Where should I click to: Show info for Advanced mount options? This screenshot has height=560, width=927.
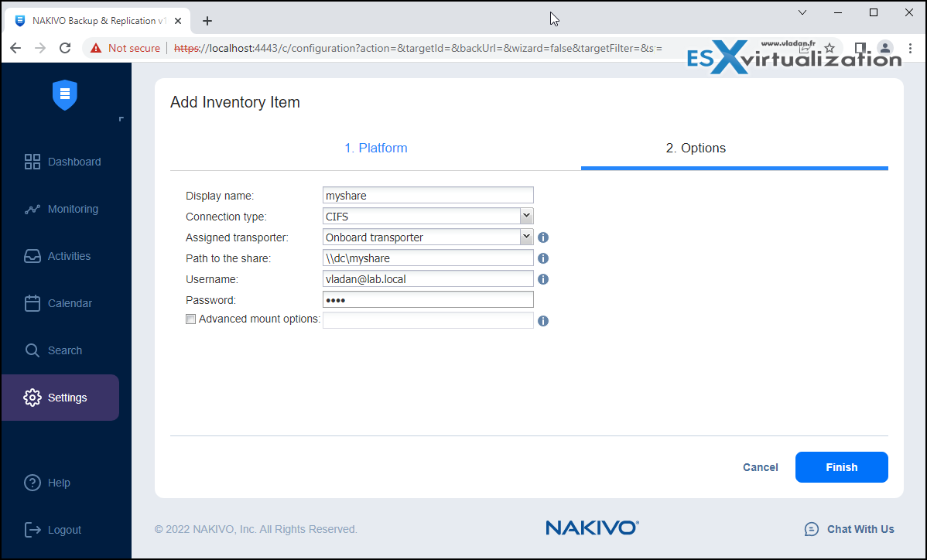click(x=543, y=321)
